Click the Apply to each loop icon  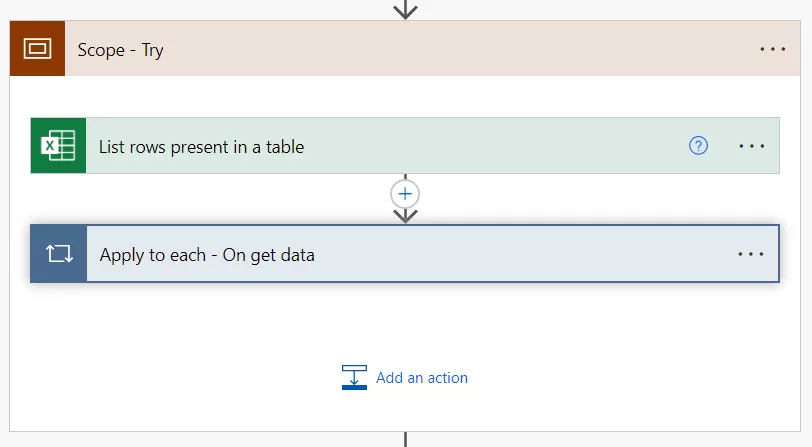pos(59,254)
